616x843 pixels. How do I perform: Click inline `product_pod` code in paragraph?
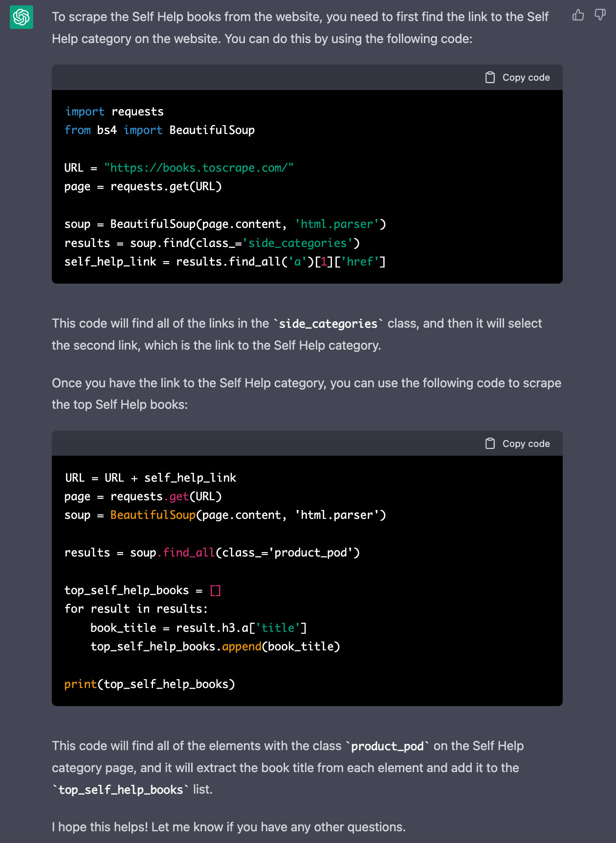pyautogui.click(x=387, y=746)
